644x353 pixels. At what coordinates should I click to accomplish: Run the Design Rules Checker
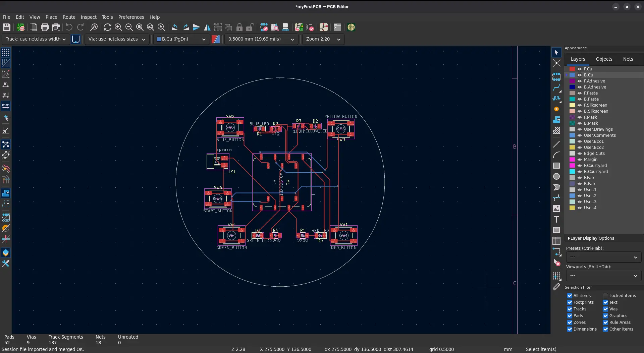click(x=310, y=27)
